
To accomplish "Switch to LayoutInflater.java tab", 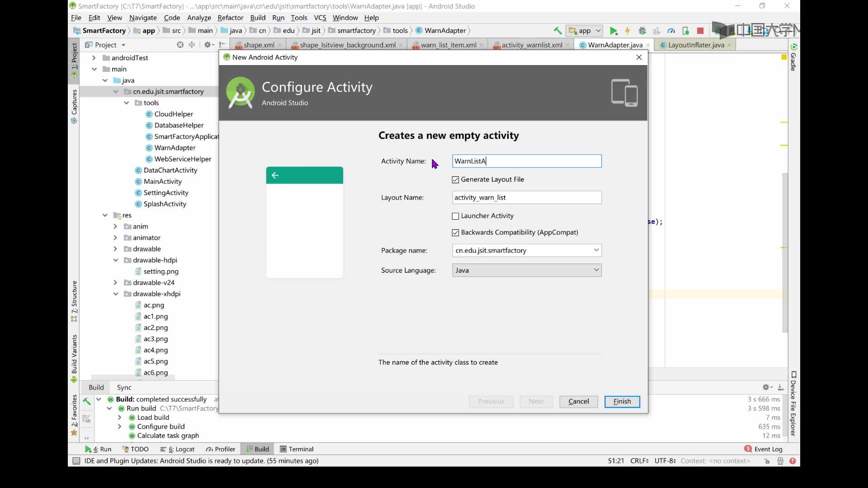I will pos(696,45).
